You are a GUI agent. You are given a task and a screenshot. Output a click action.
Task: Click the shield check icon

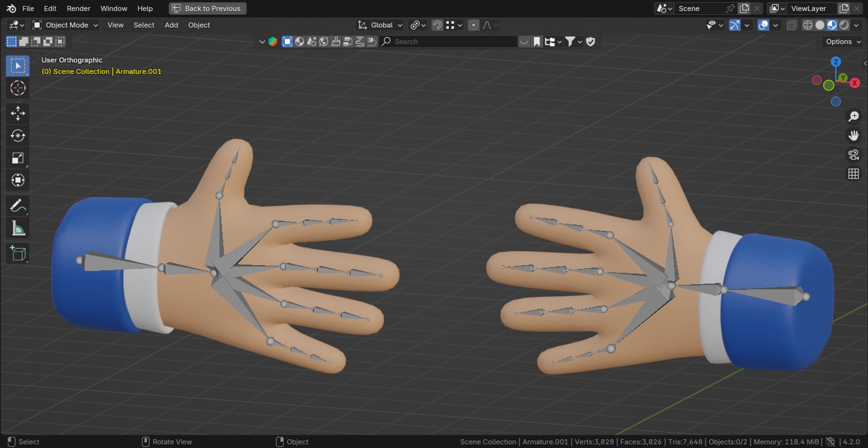pyautogui.click(x=590, y=42)
